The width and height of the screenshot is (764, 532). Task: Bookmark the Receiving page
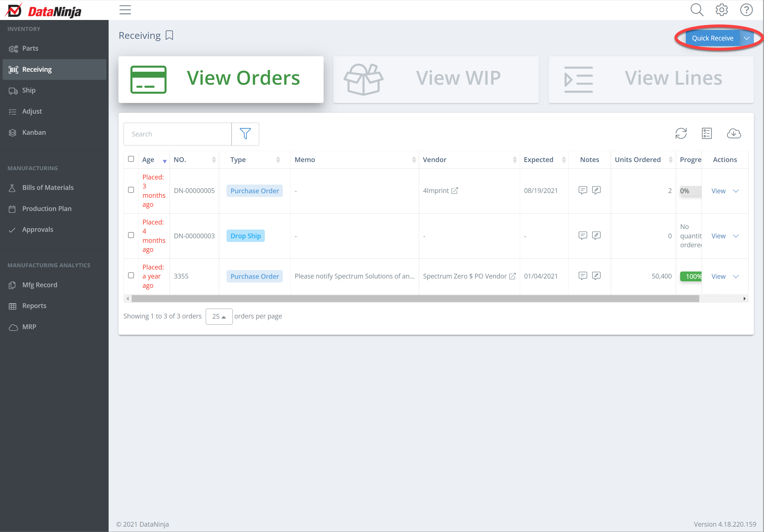(169, 35)
